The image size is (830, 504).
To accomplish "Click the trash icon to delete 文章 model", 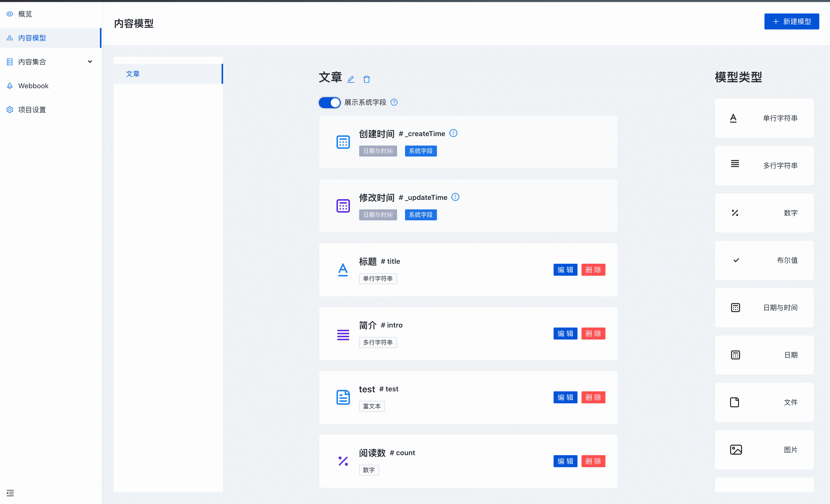I will tap(366, 79).
